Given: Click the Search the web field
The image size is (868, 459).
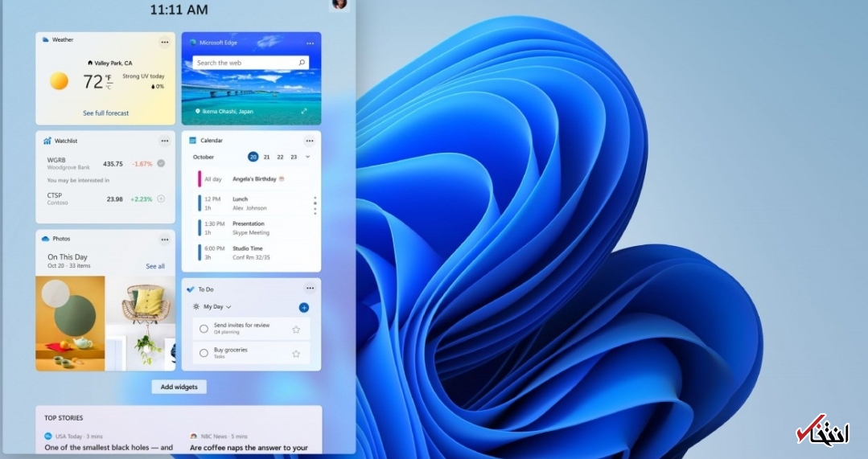Looking at the screenshot, I should 245,63.
